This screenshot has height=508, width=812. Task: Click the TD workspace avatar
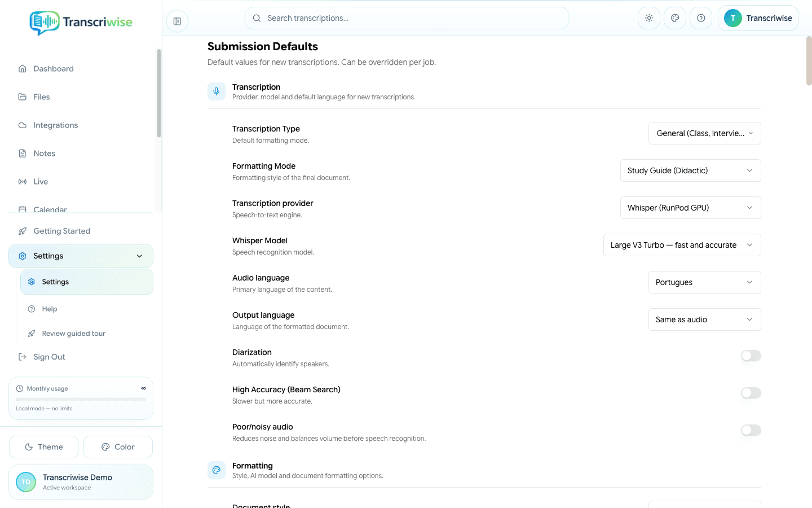coord(26,482)
